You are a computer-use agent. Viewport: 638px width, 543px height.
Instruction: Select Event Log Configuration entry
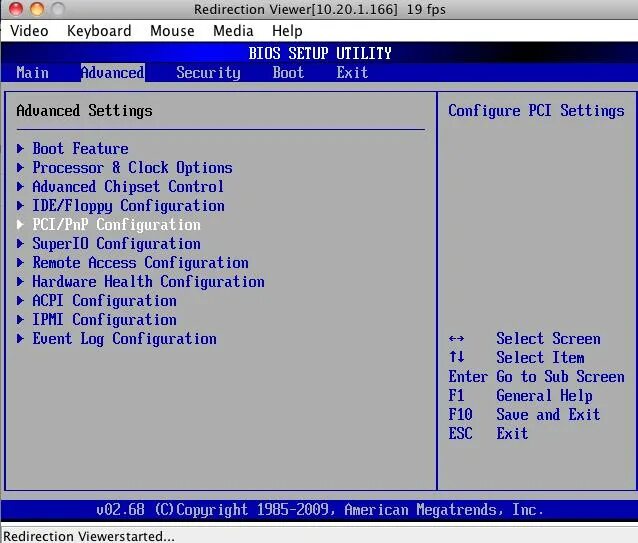tap(125, 339)
